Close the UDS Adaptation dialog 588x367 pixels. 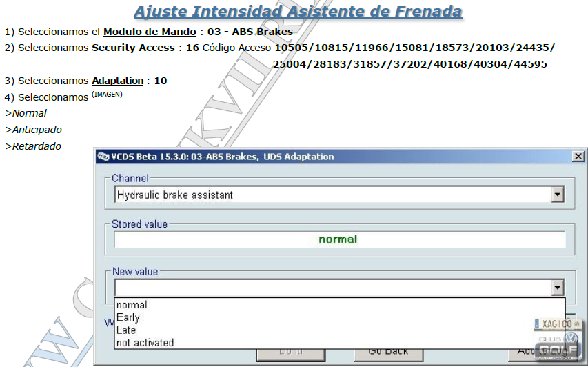pos(578,157)
